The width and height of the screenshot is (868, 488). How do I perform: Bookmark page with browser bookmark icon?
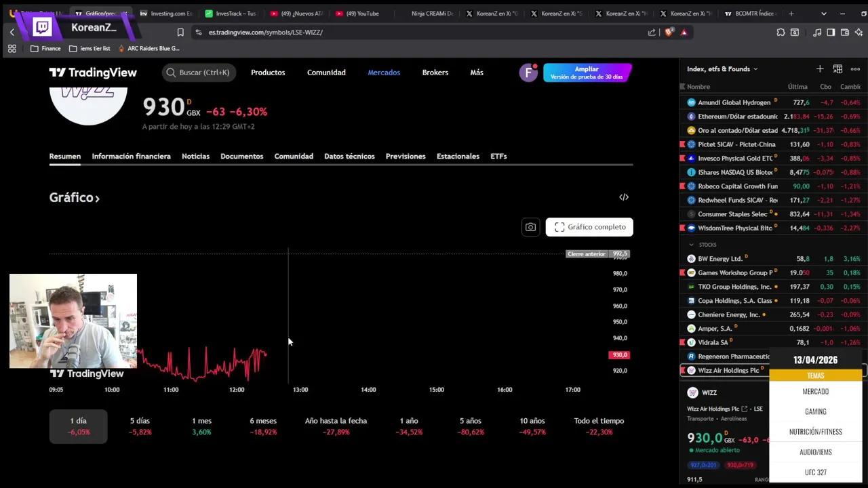tap(180, 32)
